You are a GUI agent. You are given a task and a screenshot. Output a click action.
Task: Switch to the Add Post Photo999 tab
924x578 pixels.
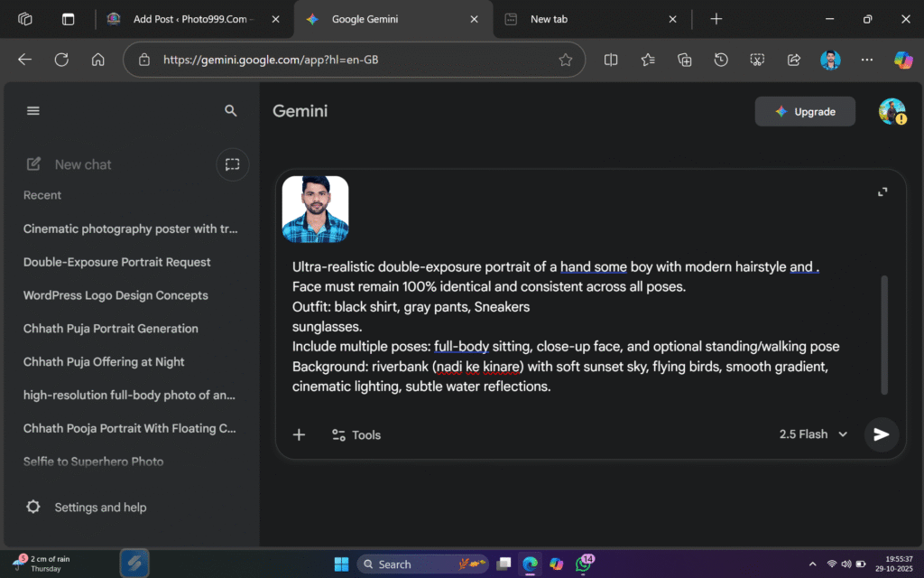pos(189,18)
